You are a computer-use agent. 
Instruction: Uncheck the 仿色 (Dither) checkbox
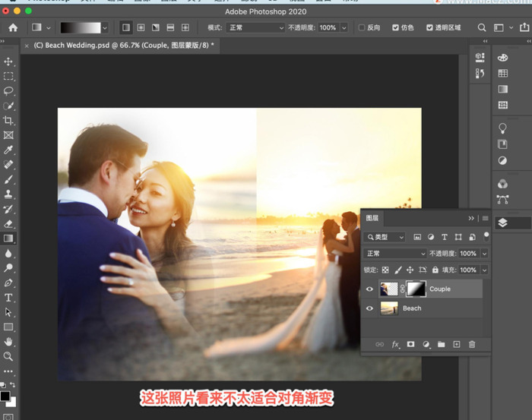395,27
